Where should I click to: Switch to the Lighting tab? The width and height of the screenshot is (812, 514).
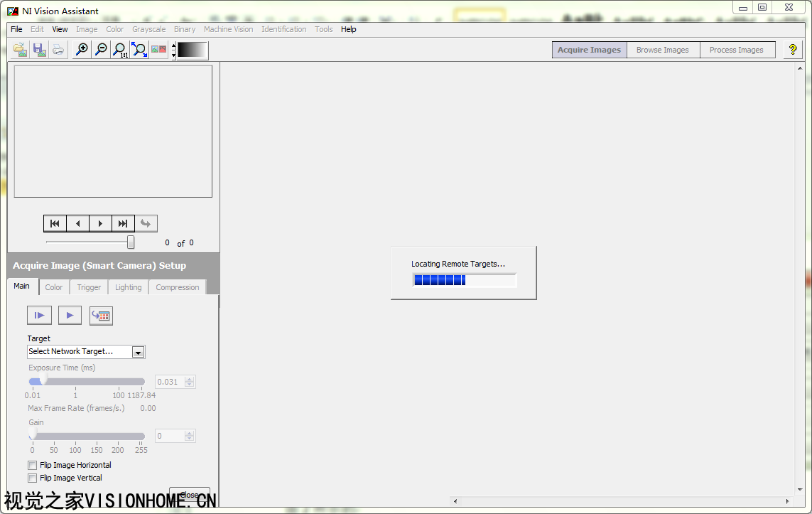coord(129,287)
